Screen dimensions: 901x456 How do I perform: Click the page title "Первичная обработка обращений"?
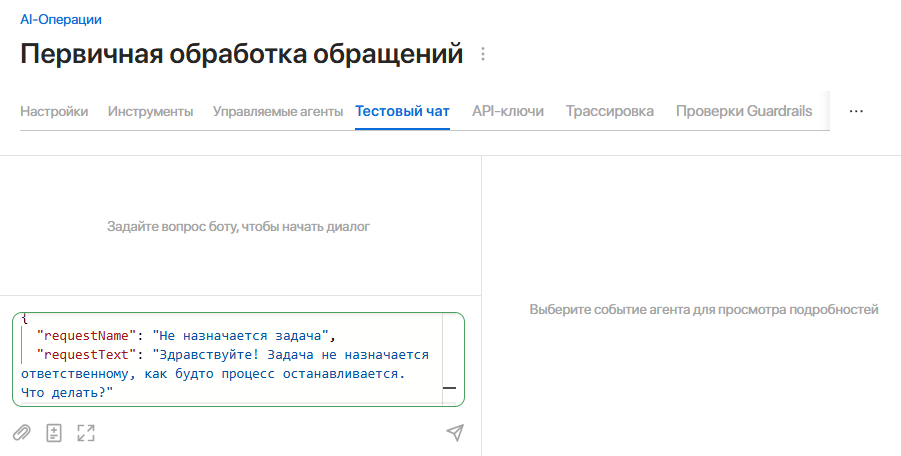241,54
